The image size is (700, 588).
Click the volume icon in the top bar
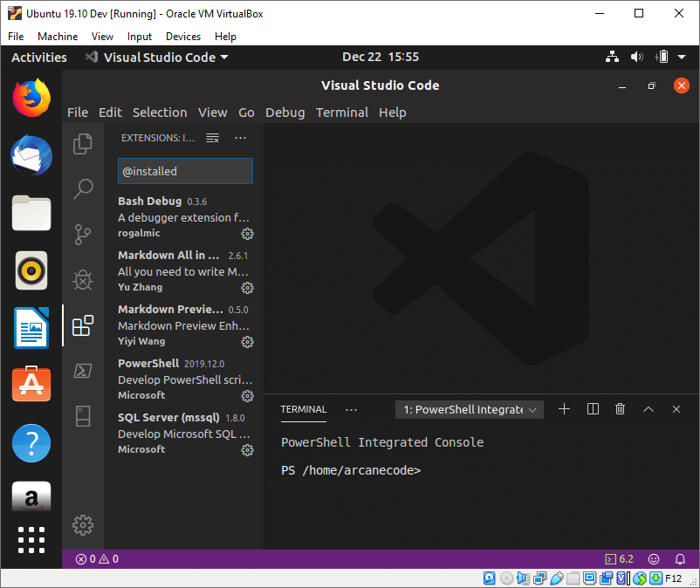click(636, 57)
